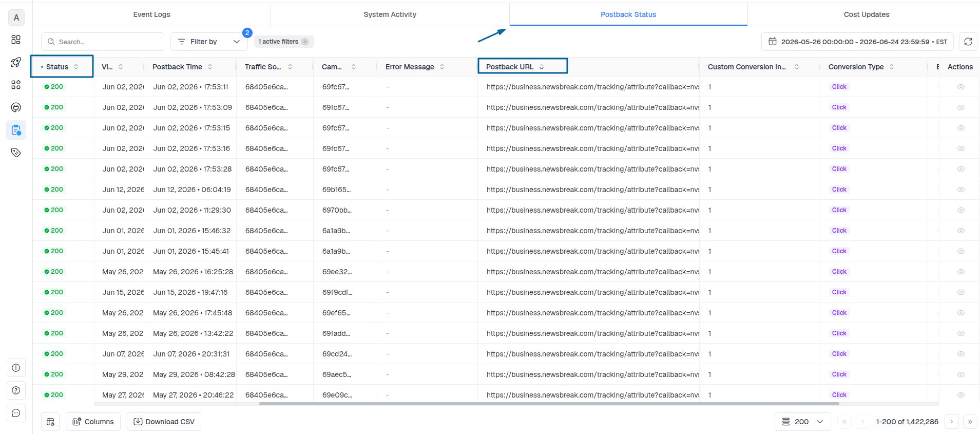Click the 200 status in 08:42:28 row

54,374
